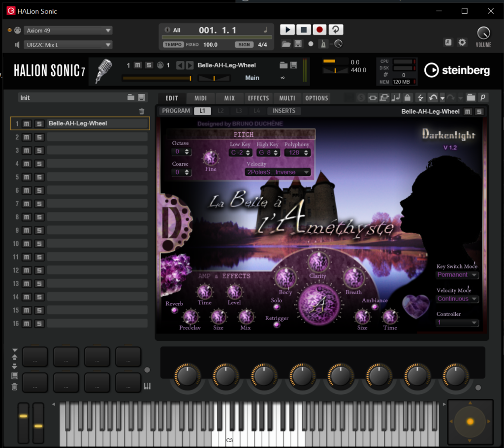Open the Controller dropdown
The image size is (504, 448).
pos(457,323)
